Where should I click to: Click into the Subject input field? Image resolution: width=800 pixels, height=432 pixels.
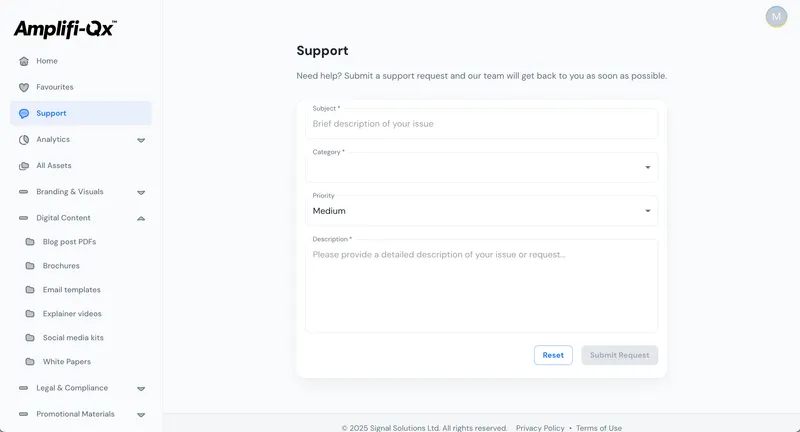481,124
